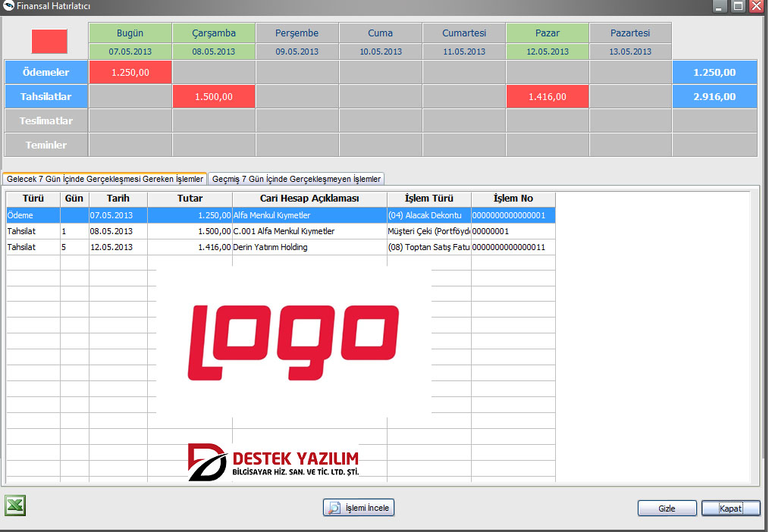Click the Pazar day header
This screenshot has height=532, width=769.
547,33
